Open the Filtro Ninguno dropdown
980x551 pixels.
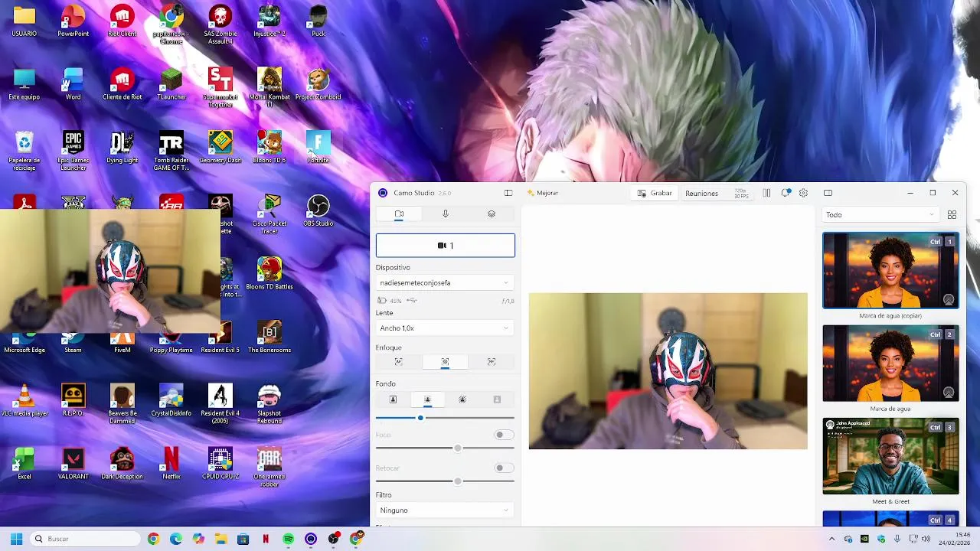445,510
